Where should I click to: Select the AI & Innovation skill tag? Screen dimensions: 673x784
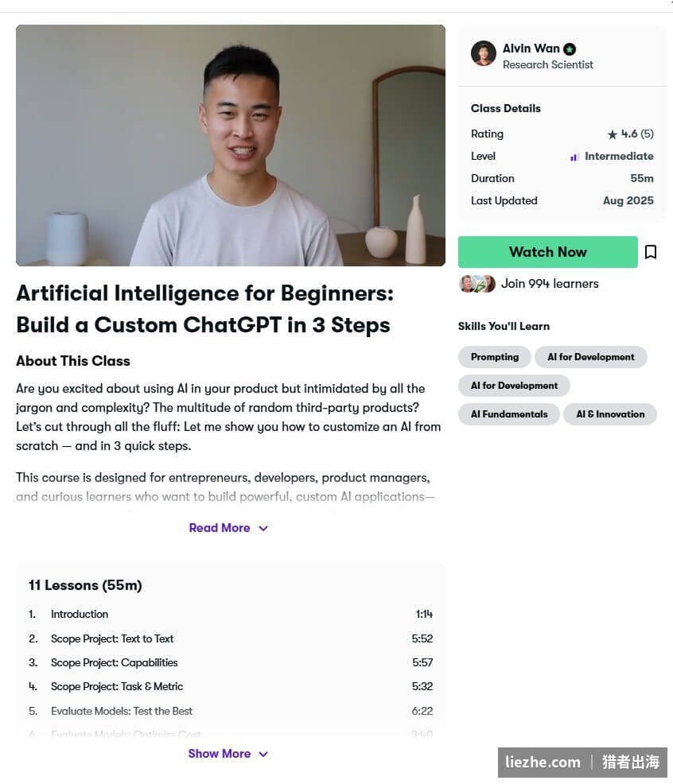point(610,414)
